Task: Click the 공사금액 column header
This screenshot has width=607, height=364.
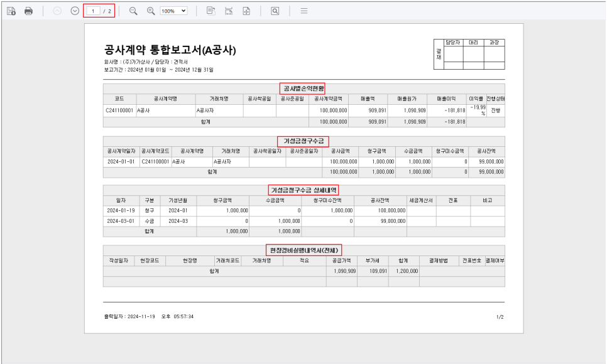Action: (x=341, y=151)
